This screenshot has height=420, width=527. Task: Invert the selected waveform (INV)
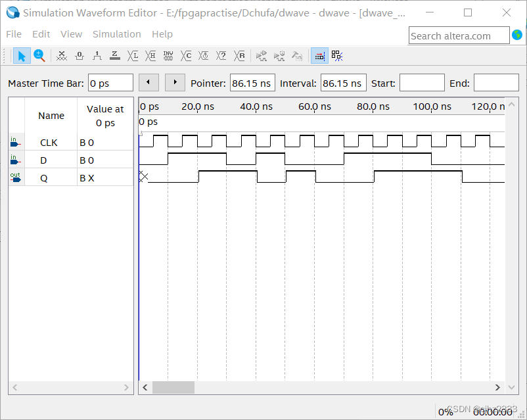pyautogui.click(x=168, y=56)
